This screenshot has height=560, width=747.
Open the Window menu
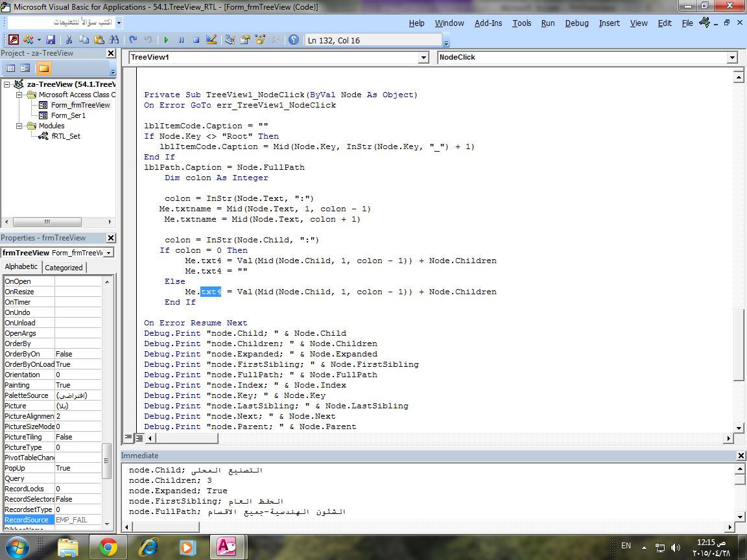tap(449, 23)
